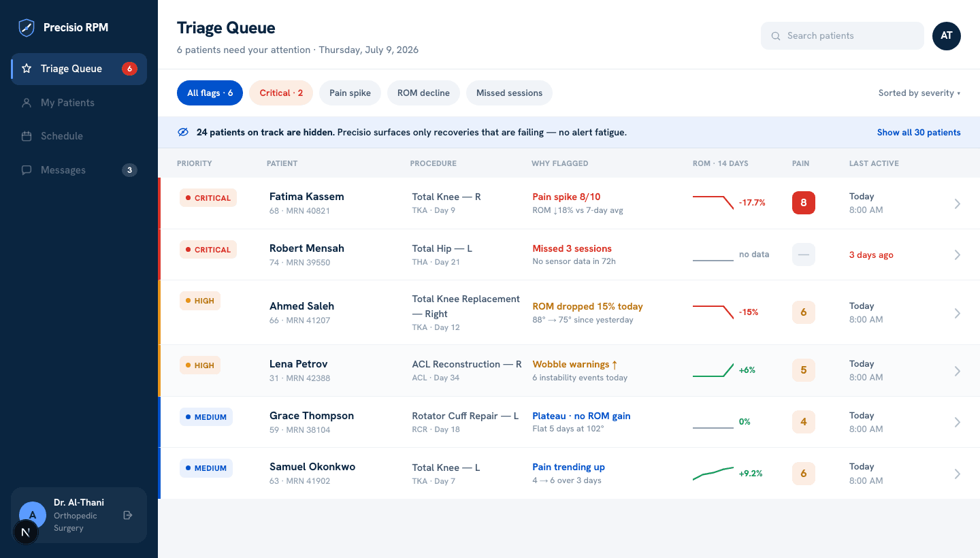Click Robert Mensah's flat no-data sparkline

(x=713, y=260)
